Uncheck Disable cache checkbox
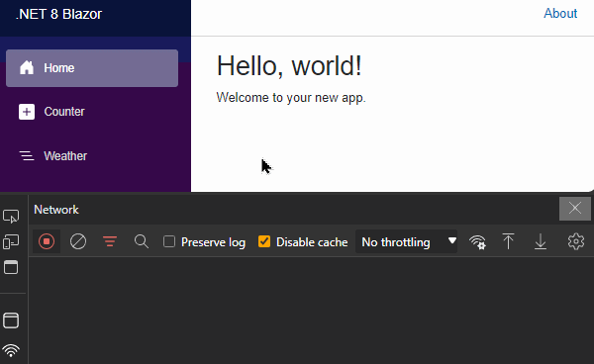594x364 pixels. pyautogui.click(x=264, y=241)
